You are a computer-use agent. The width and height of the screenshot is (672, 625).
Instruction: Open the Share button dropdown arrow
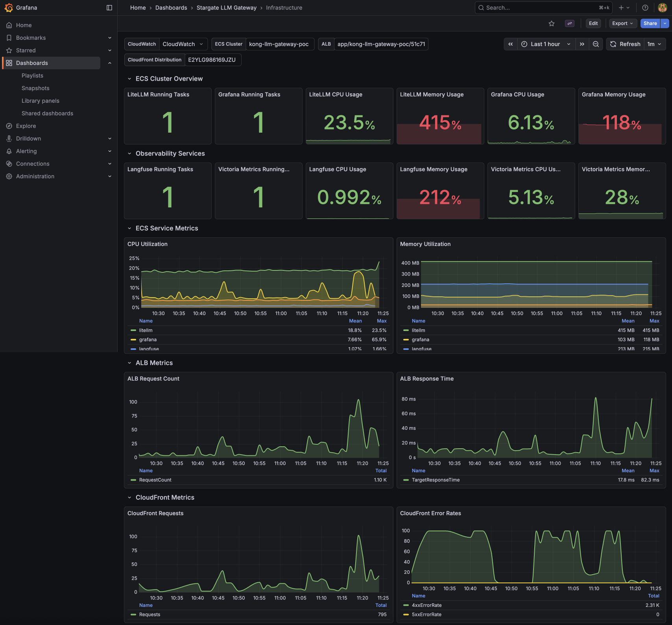tap(665, 24)
